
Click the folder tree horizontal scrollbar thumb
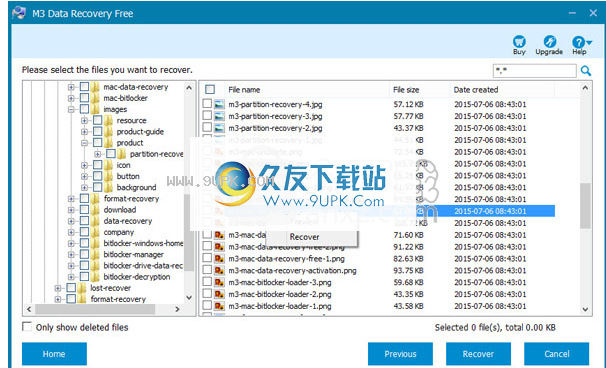pos(95,309)
